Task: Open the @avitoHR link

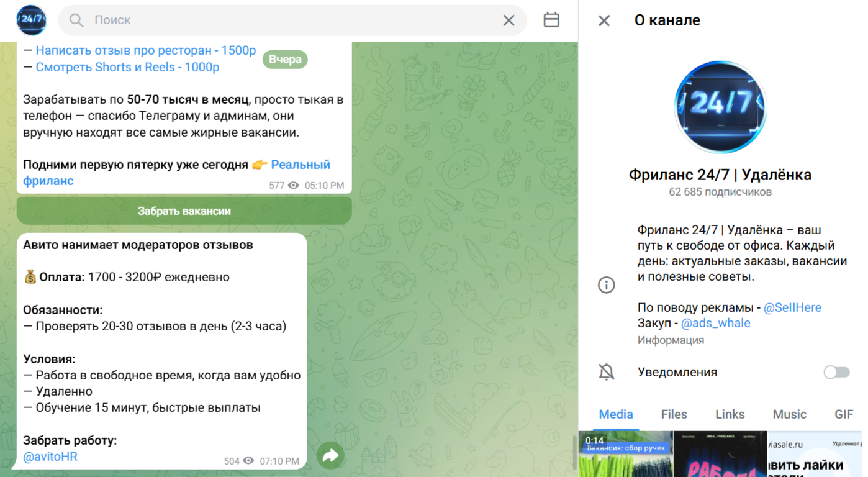Action: pos(50,457)
